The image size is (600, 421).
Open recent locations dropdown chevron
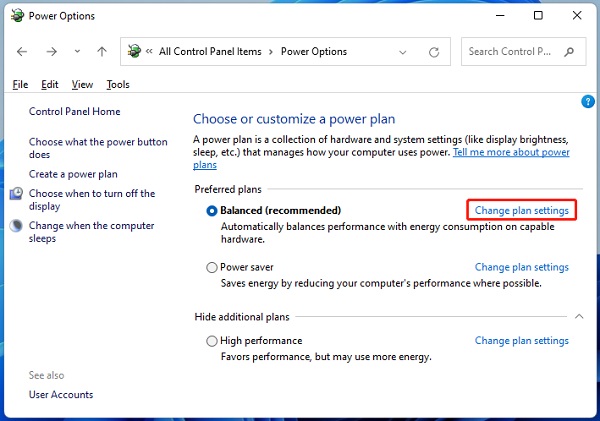[77, 51]
